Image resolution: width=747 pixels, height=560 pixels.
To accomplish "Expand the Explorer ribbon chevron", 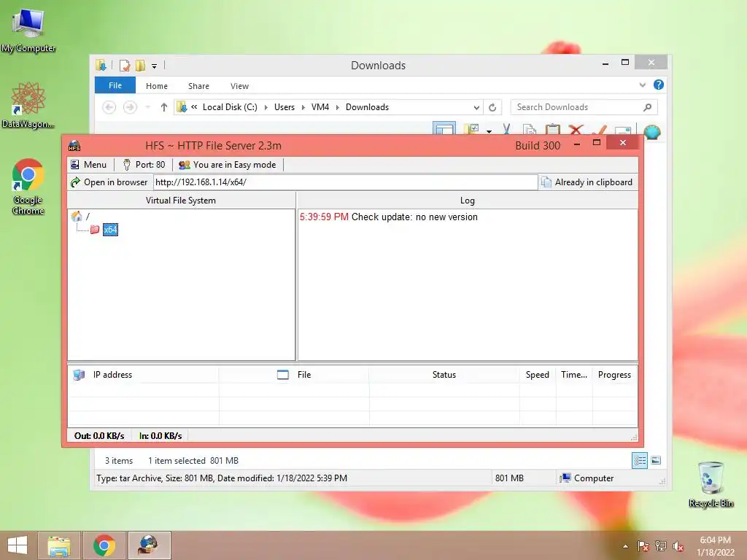I will point(642,85).
